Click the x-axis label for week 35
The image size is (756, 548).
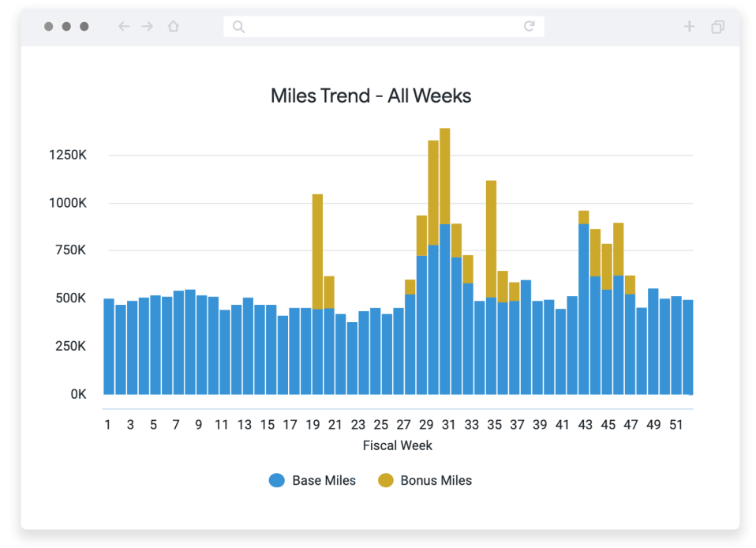coord(494,425)
